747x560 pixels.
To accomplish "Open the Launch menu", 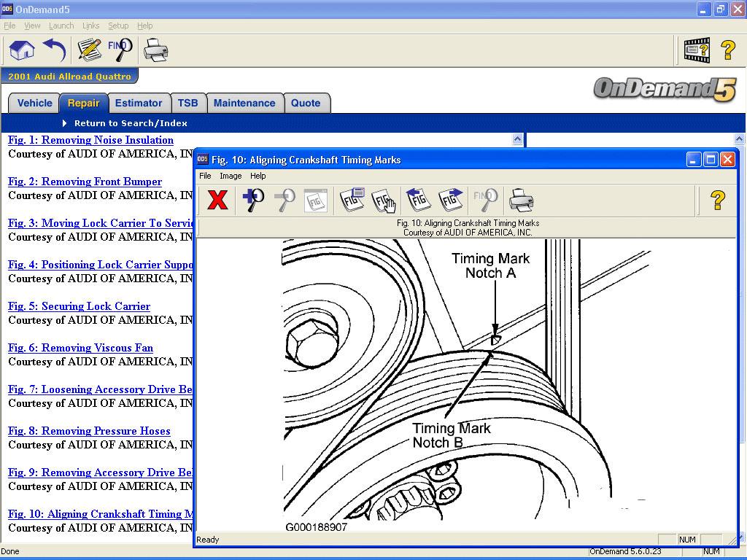I will point(61,26).
